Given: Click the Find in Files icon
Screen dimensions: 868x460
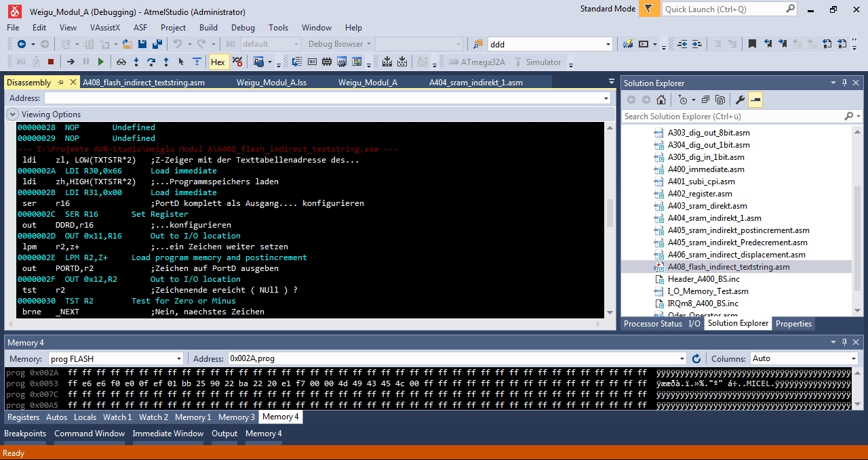Looking at the screenshot, I should tap(478, 44).
